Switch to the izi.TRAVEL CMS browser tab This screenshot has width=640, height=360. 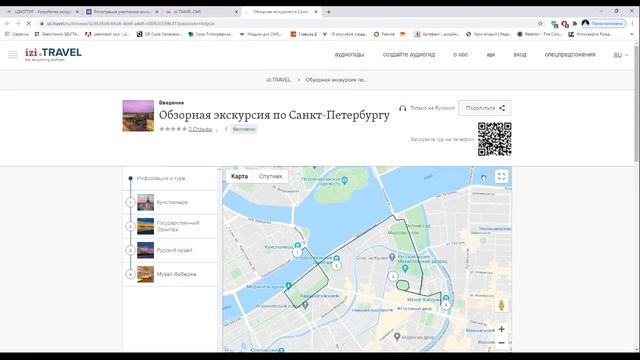click(x=201, y=12)
